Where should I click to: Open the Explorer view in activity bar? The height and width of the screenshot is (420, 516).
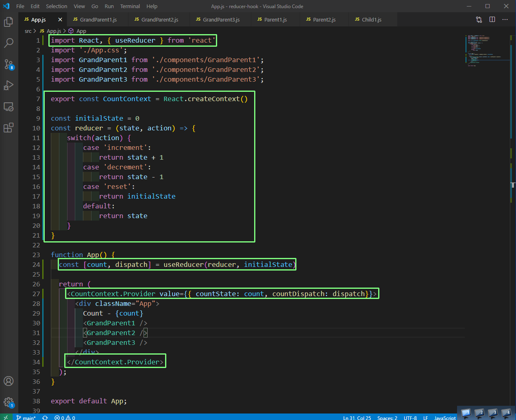click(9, 22)
